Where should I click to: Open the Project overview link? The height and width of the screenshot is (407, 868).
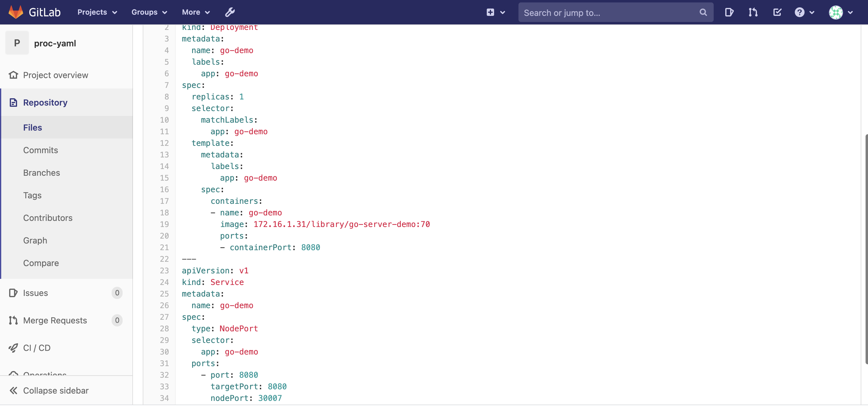56,75
